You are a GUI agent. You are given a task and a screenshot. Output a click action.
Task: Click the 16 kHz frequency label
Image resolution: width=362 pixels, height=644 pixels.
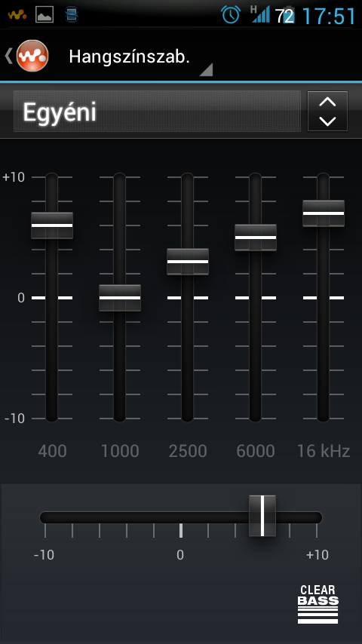coord(324,451)
